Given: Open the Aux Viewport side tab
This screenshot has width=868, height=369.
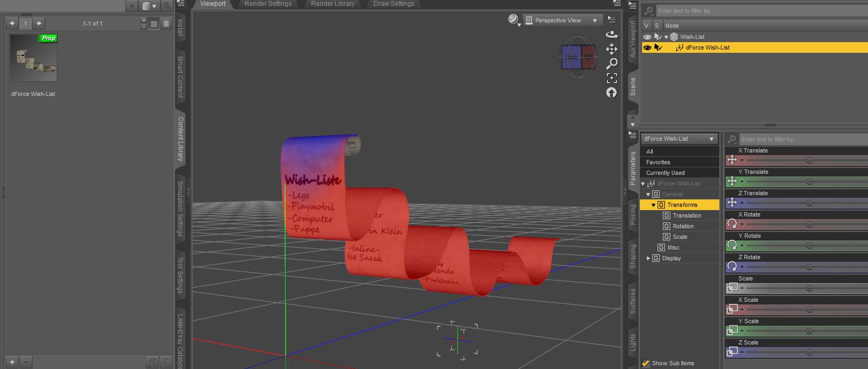Looking at the screenshot, I should (x=633, y=38).
